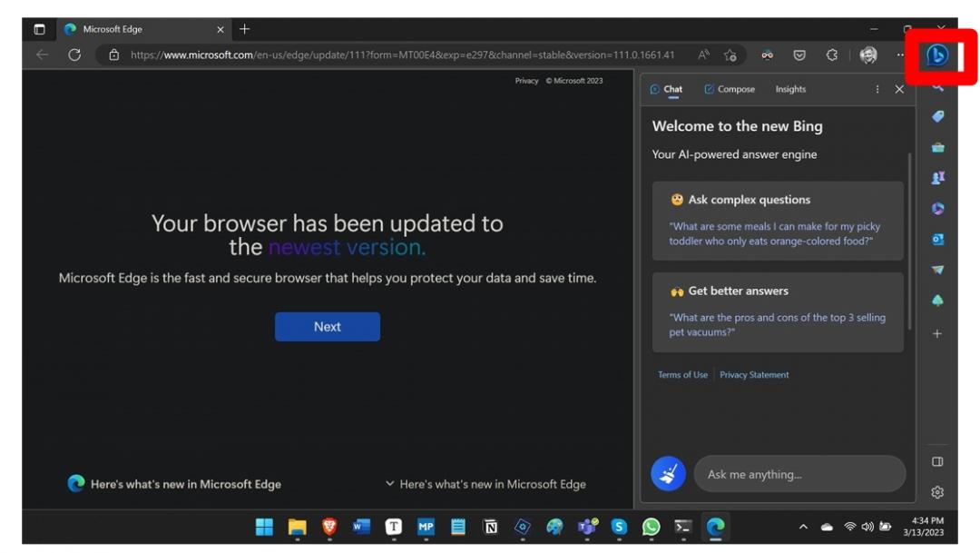This screenshot has height=553, width=980.
Task: Switch to the Insights tab
Action: (x=790, y=90)
